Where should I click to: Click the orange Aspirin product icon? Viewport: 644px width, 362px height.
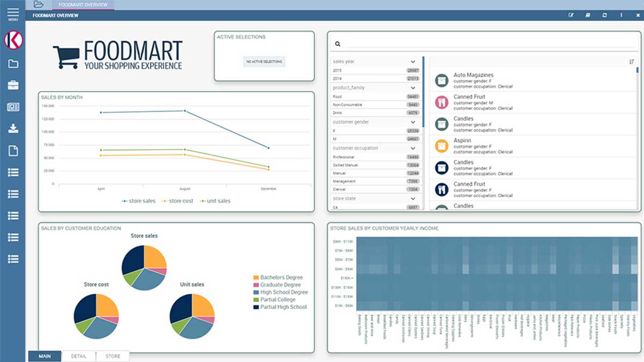point(442,146)
